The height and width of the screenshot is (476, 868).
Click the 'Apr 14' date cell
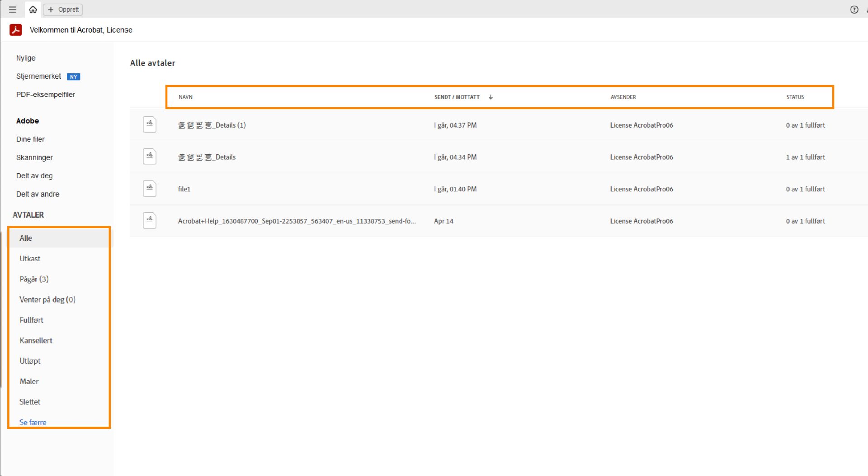pyautogui.click(x=443, y=221)
